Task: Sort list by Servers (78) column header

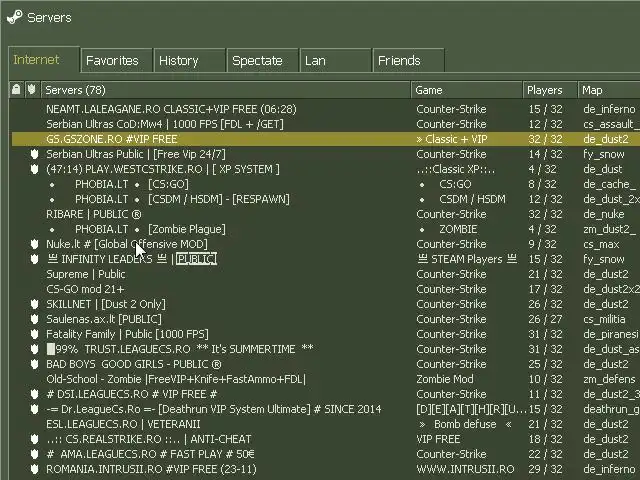Action: pyautogui.click(x=226, y=90)
